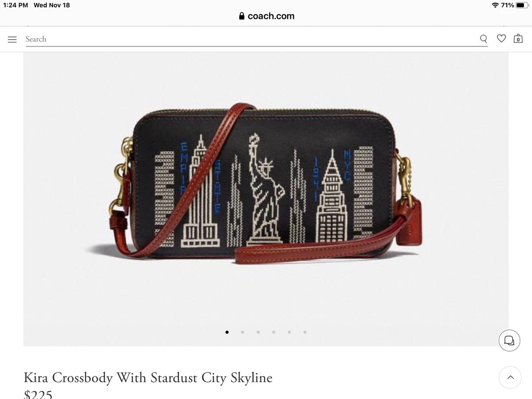This screenshot has height=399, width=532.
Task: Tap the coach.com address bar
Action: pyautogui.click(x=266, y=16)
